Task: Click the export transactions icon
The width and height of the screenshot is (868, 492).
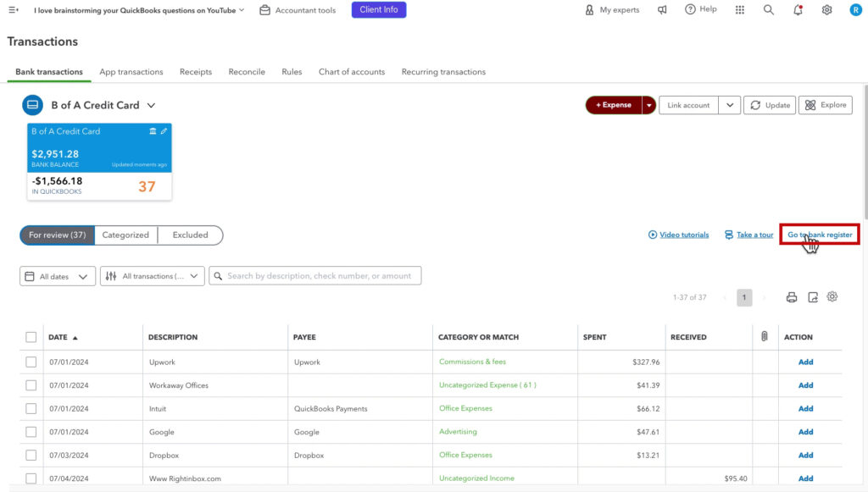Action: tap(812, 296)
